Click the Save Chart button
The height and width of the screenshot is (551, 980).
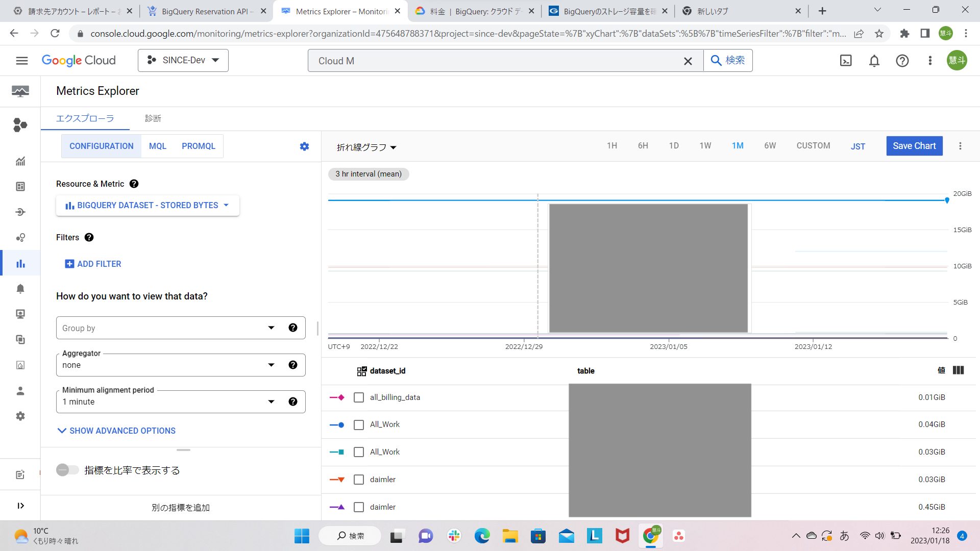914,146
